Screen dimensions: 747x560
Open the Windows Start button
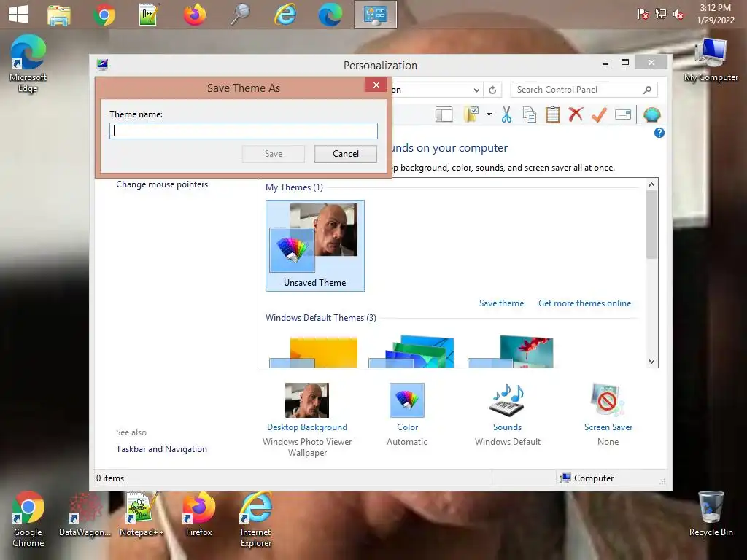[x=18, y=15]
